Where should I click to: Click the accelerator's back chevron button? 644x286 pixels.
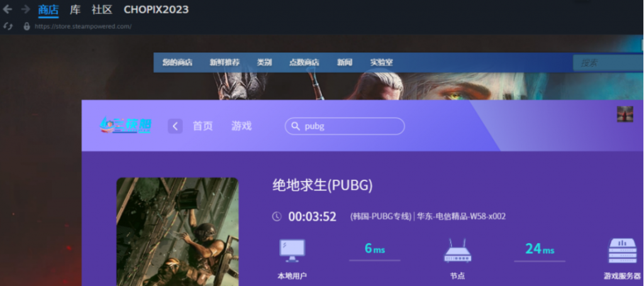175,126
